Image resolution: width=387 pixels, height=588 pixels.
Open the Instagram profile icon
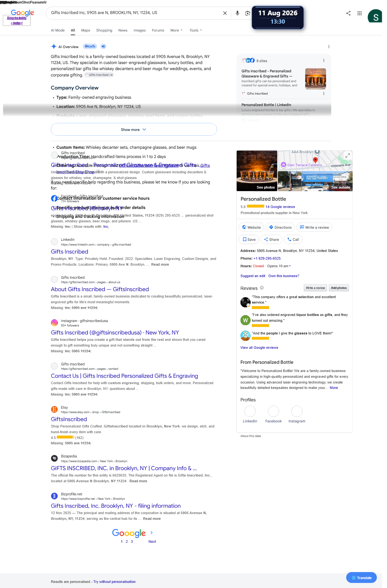(x=297, y=411)
